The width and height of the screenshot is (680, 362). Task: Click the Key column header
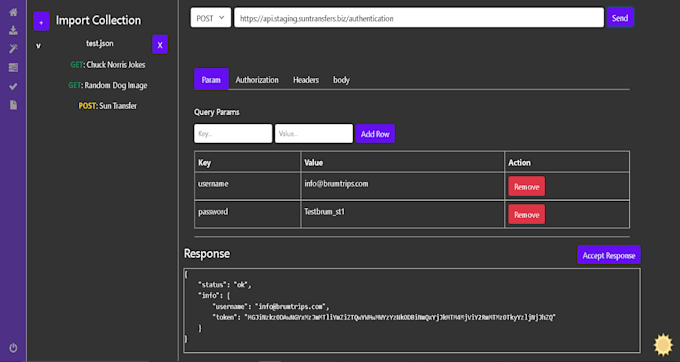[x=247, y=162]
